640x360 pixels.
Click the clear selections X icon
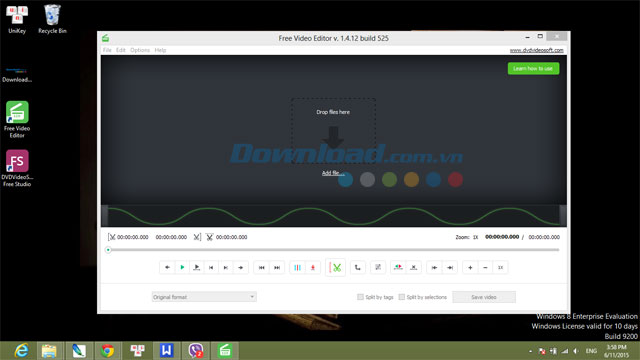point(413,267)
